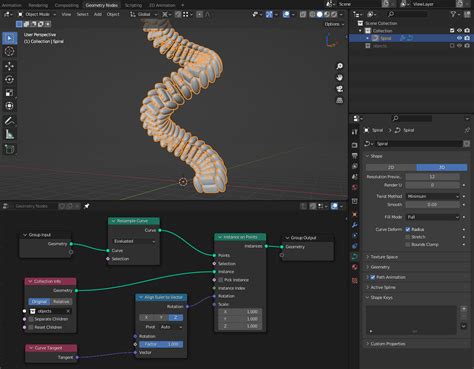This screenshot has height=369, width=474.
Task: Select the Scale tool
Action: click(x=10, y=93)
